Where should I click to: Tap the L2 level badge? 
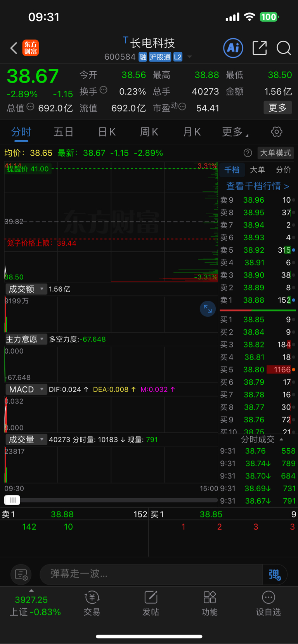pos(178,57)
